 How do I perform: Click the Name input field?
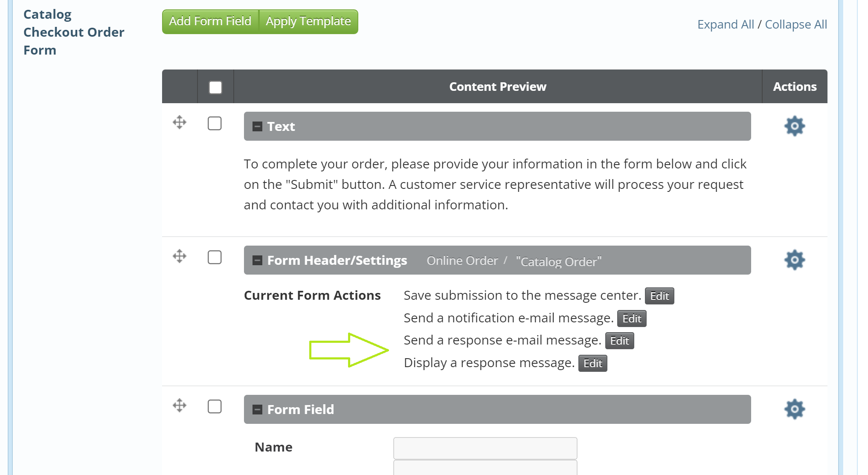point(485,448)
